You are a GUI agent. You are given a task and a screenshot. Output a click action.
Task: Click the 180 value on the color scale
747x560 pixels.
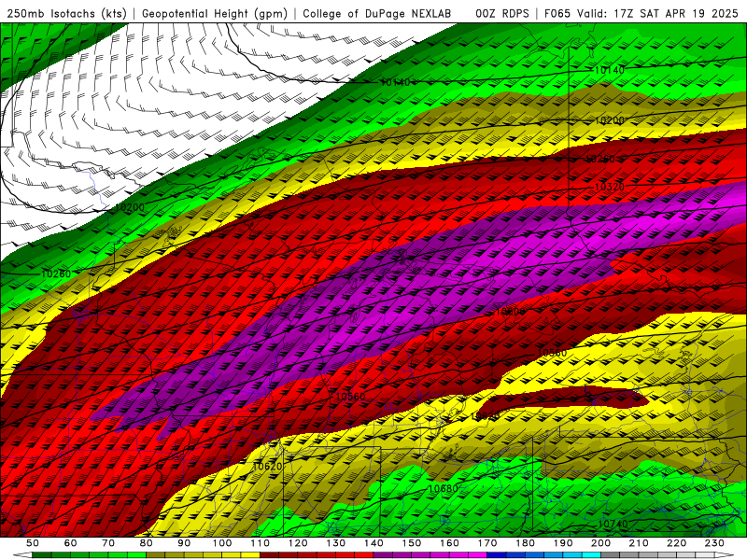[x=525, y=543]
